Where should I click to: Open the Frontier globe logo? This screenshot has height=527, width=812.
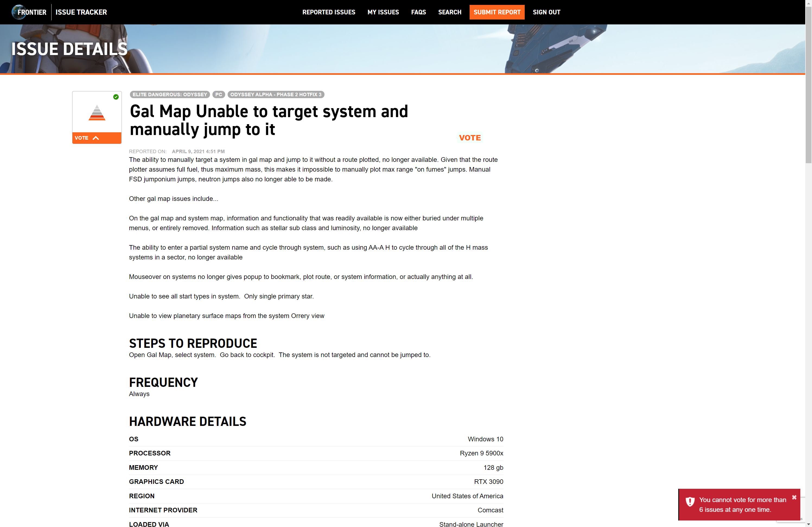pyautogui.click(x=29, y=12)
